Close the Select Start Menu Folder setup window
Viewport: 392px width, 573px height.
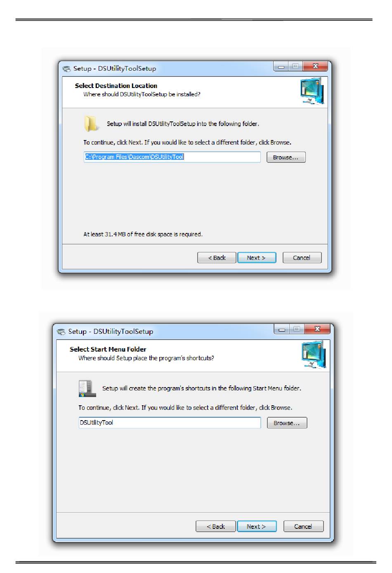(x=317, y=329)
